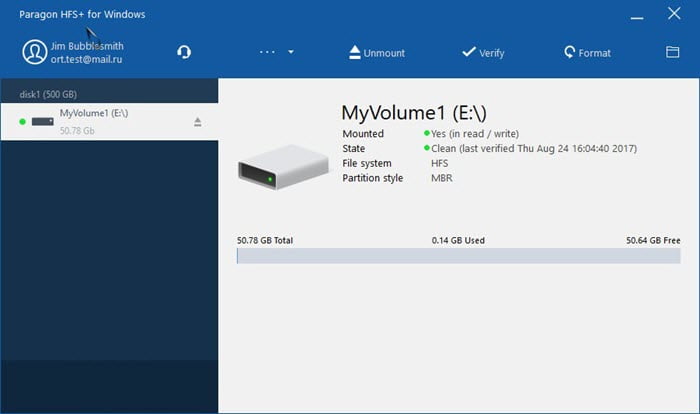Click the 'Clean (last verified...)' state text
Screen dimensions: 700x414
pos(534,148)
